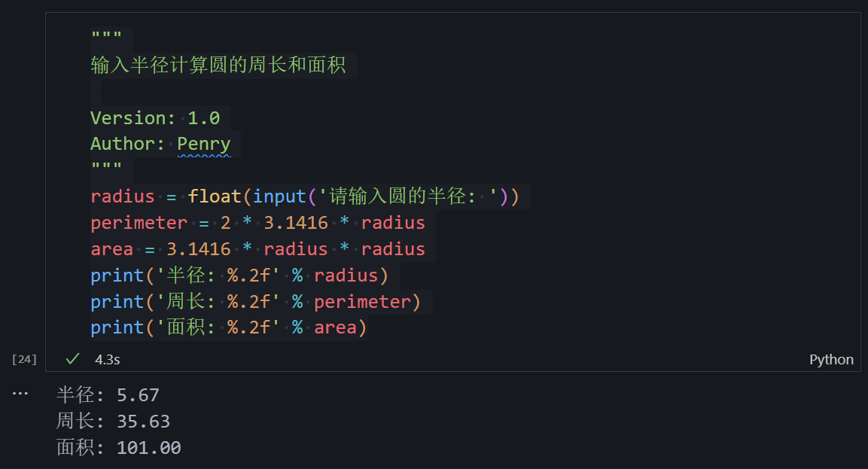The image size is (868, 469).
Task: Click the green execution success checkmark
Action: (72, 359)
